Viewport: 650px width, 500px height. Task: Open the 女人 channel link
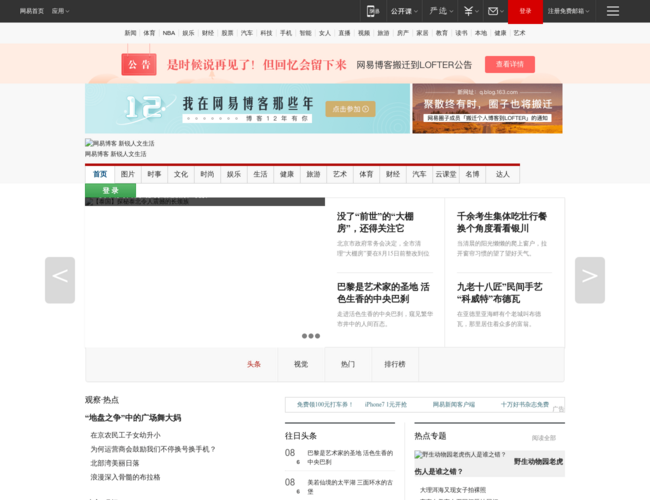[325, 33]
